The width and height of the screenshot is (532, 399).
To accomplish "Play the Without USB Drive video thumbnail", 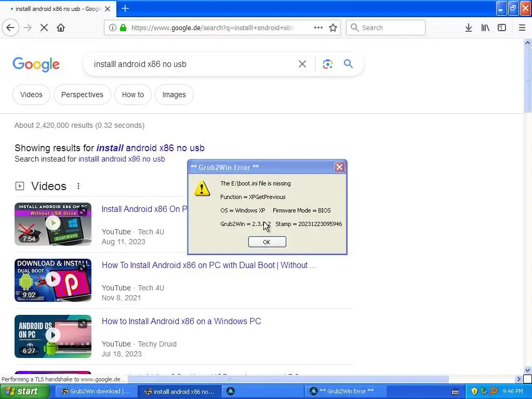I will click(x=53, y=224).
